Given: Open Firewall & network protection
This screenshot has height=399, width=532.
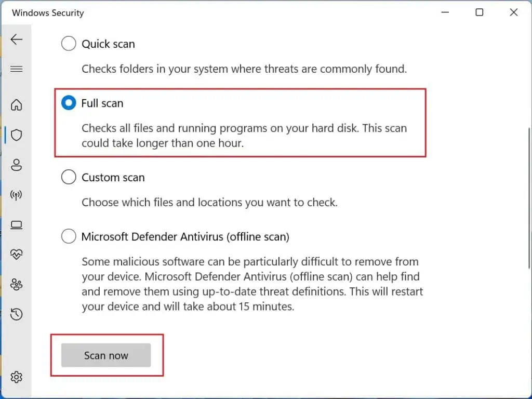Looking at the screenshot, I should click(17, 195).
